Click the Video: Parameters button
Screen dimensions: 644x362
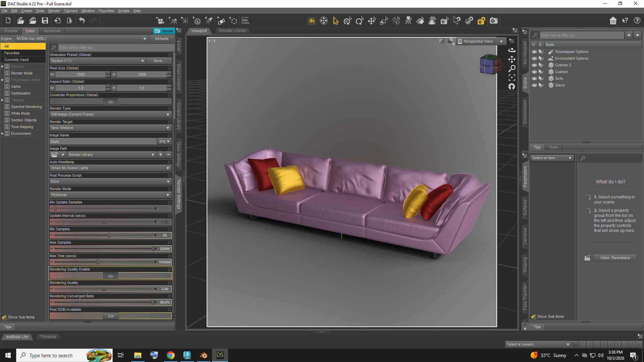(x=614, y=258)
